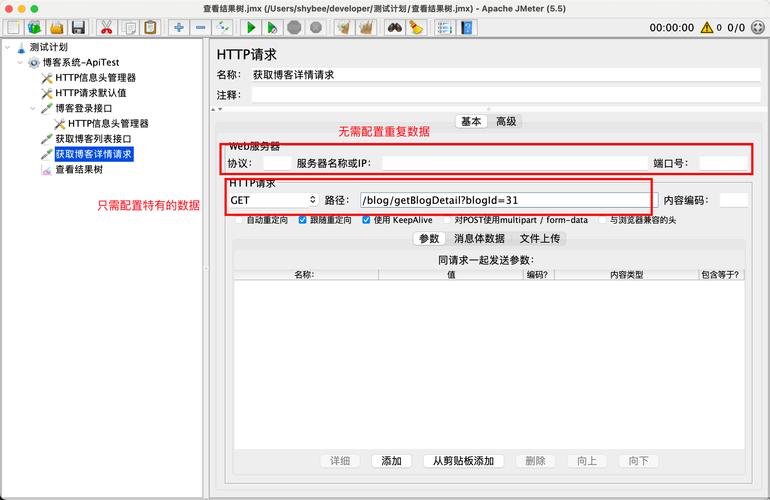Click the 名称 field with 获取博客详情请求
770x500 pixels.
506,75
